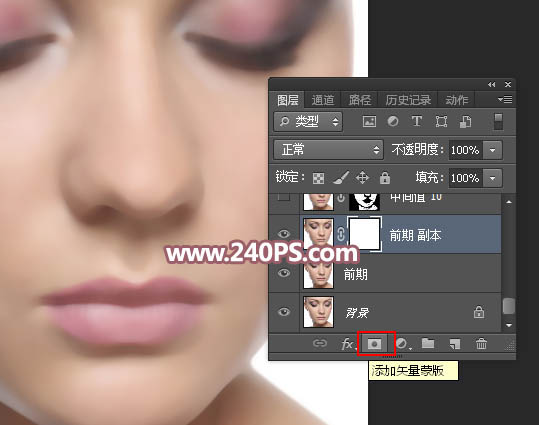Click the 不透明度 opacity value field
539x425 pixels.
(x=465, y=150)
